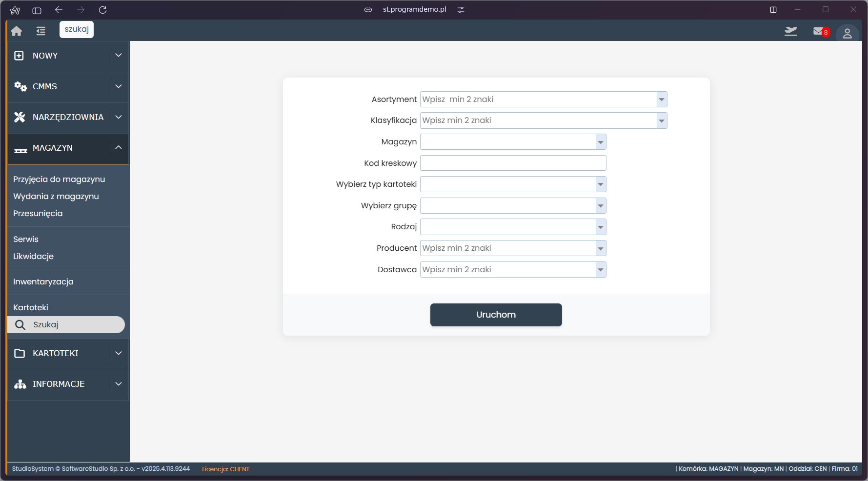
Task: Expand the NOWY menu section
Action: point(118,56)
